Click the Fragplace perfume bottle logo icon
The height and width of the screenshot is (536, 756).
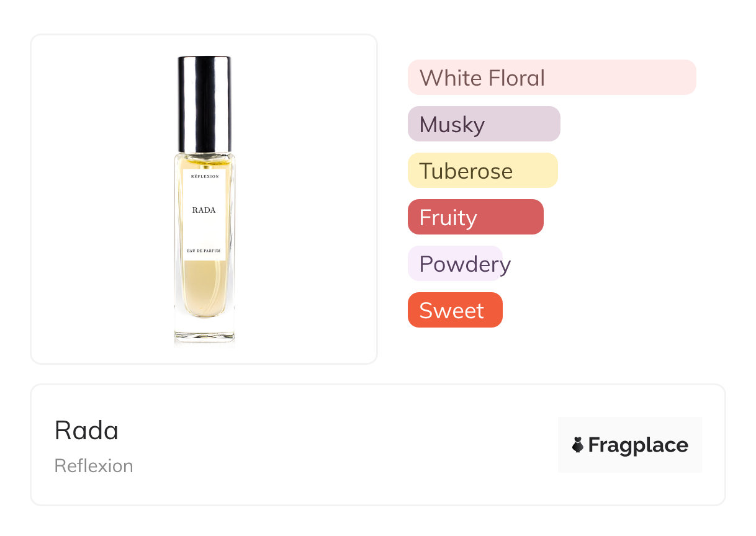tap(578, 445)
